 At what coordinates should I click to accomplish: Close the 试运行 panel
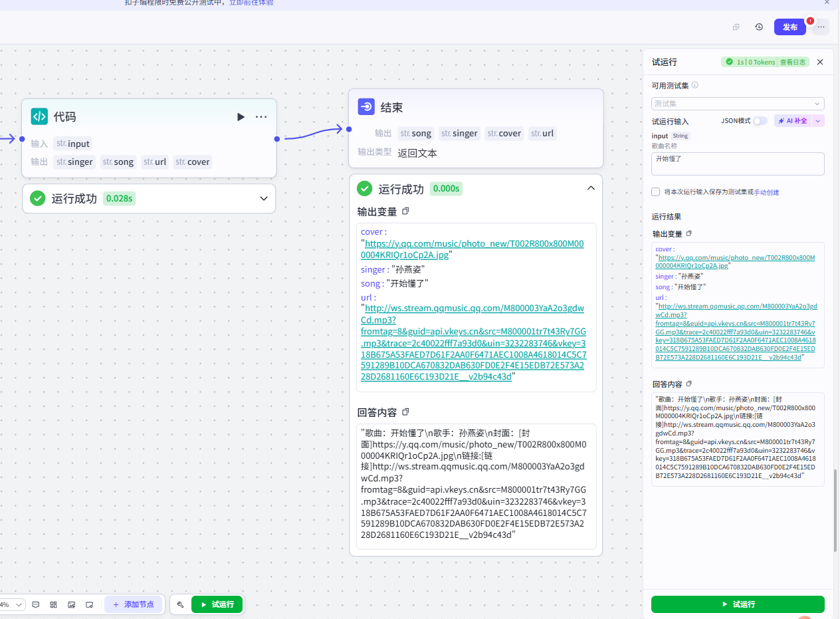[820, 62]
